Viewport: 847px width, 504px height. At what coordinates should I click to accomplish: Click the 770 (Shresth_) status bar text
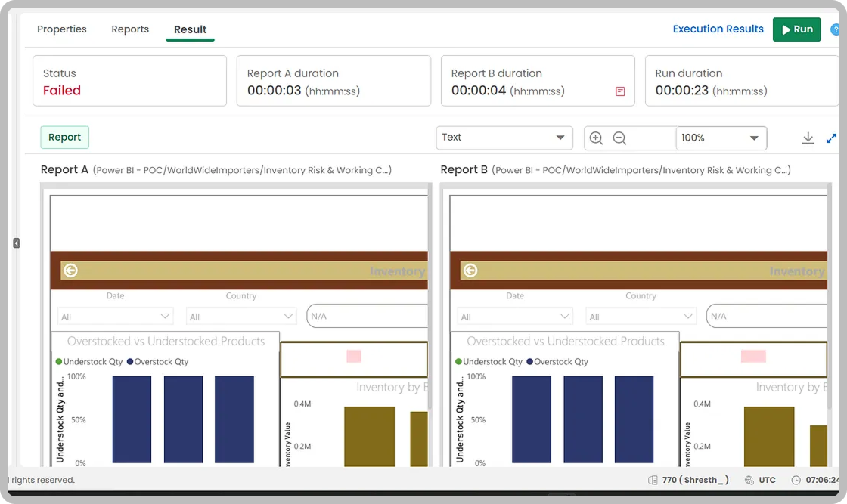click(x=696, y=480)
